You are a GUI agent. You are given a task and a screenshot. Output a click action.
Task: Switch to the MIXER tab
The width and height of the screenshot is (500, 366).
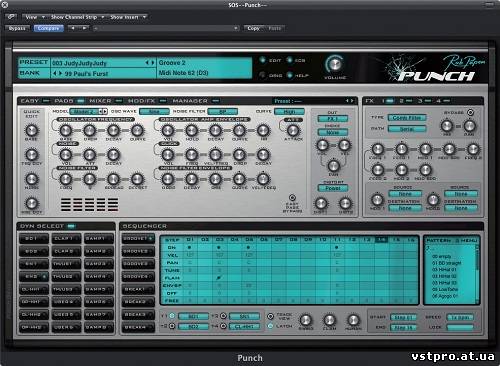(x=105, y=101)
